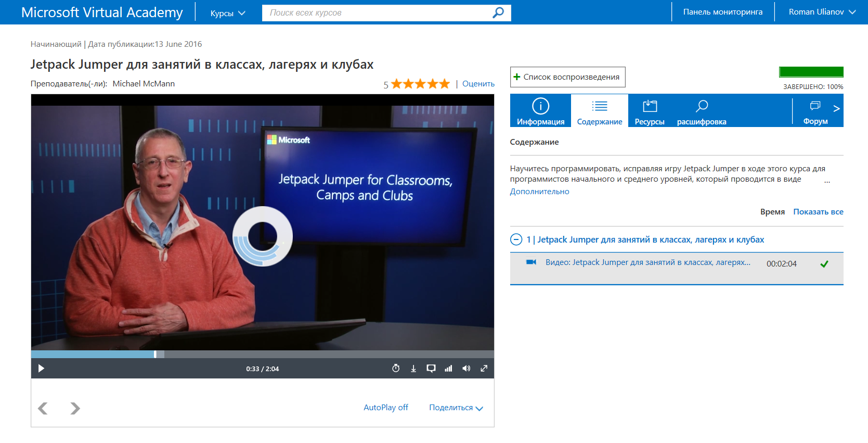Viewport: 868px width, 443px height.
Task: Click instructor name Michael McMann
Action: pyautogui.click(x=144, y=84)
